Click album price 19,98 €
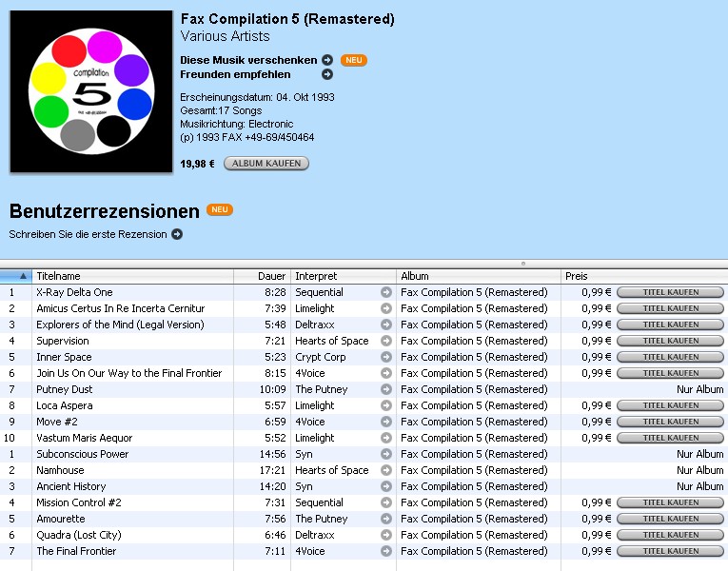Viewport: 728px width, 571px height. (x=197, y=164)
